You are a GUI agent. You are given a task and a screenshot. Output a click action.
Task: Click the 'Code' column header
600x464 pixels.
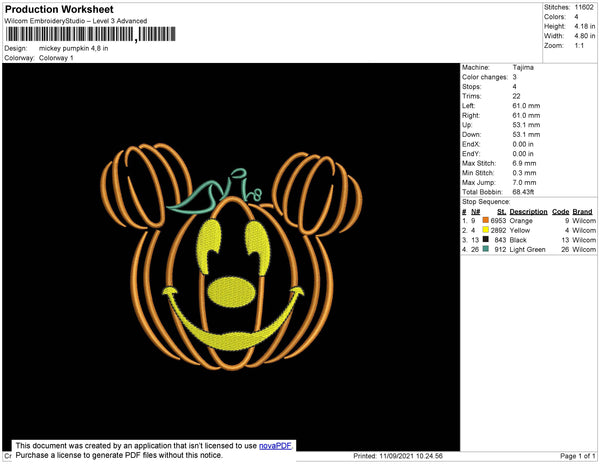point(561,212)
